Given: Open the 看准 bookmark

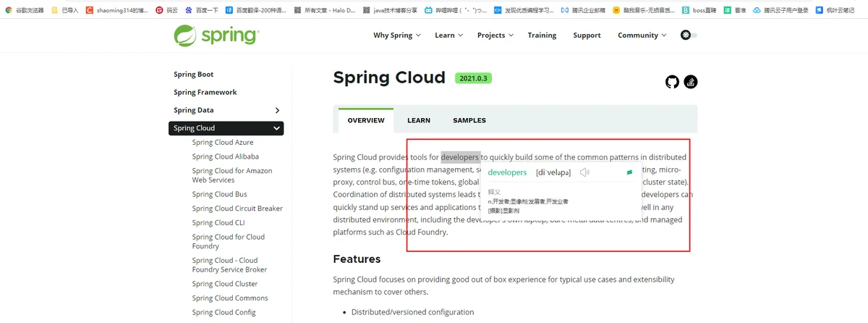Looking at the screenshot, I should point(735,10).
